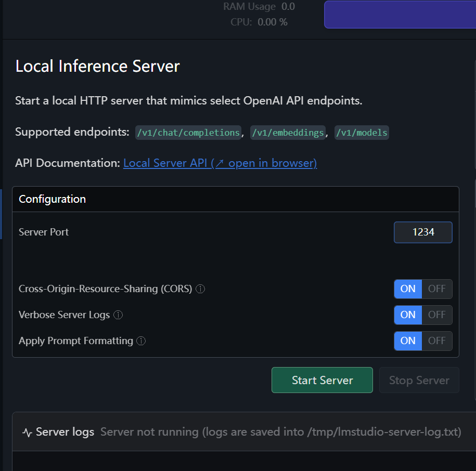This screenshot has height=471, width=476.
Task: Click the info icon beside Cross-Origin-Resource-Sharing (CORS)
Action: [x=200, y=289]
